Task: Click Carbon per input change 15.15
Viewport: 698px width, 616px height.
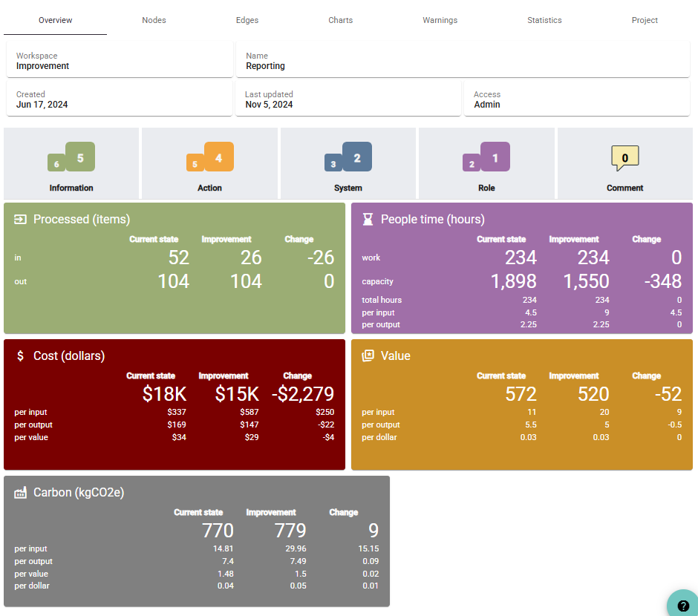Action: (368, 549)
